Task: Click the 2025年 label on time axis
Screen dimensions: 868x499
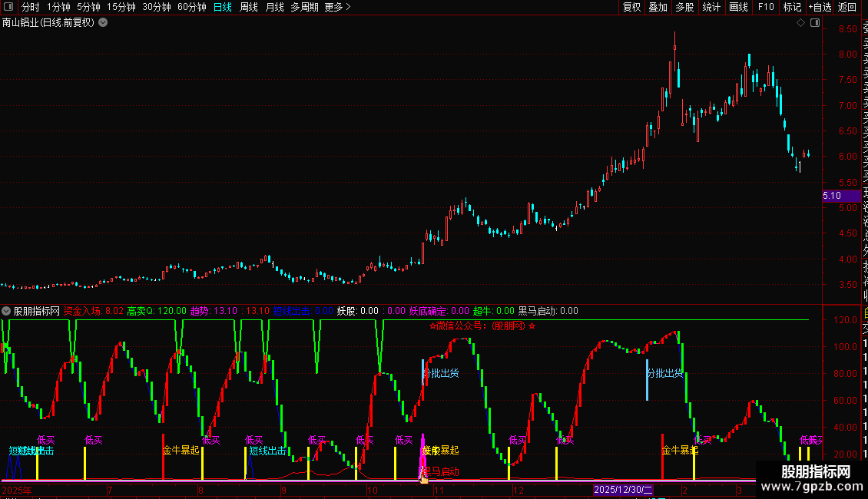Action: pos(17,490)
